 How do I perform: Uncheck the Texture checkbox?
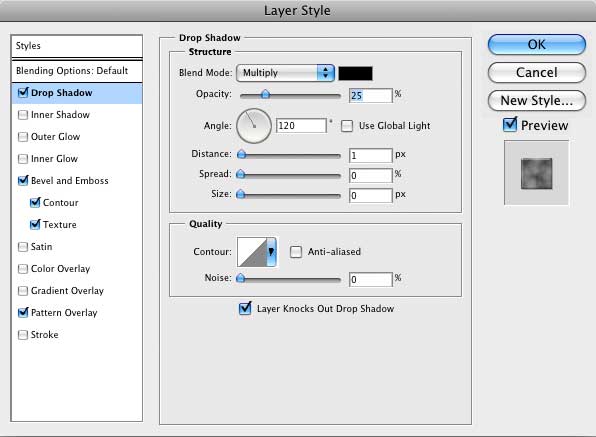(x=35, y=224)
